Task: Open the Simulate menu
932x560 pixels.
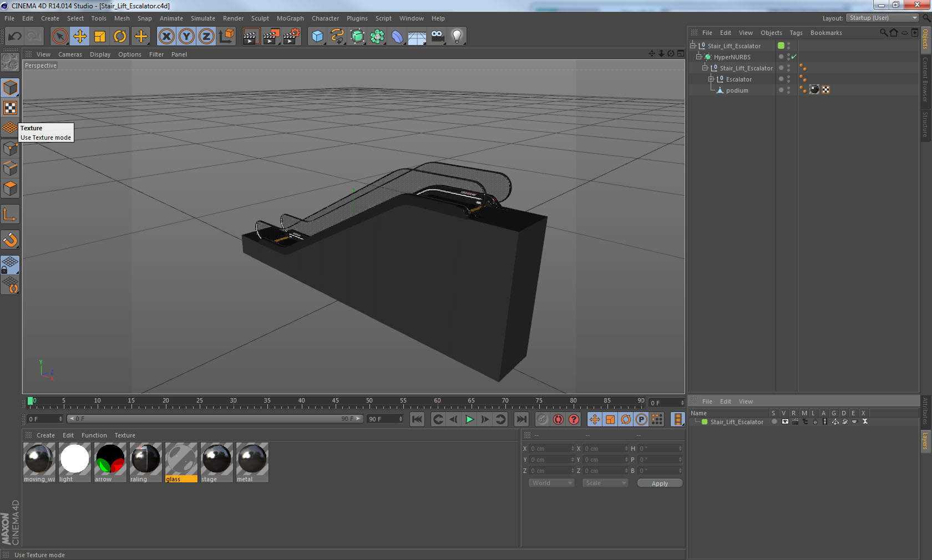Action: click(x=202, y=18)
